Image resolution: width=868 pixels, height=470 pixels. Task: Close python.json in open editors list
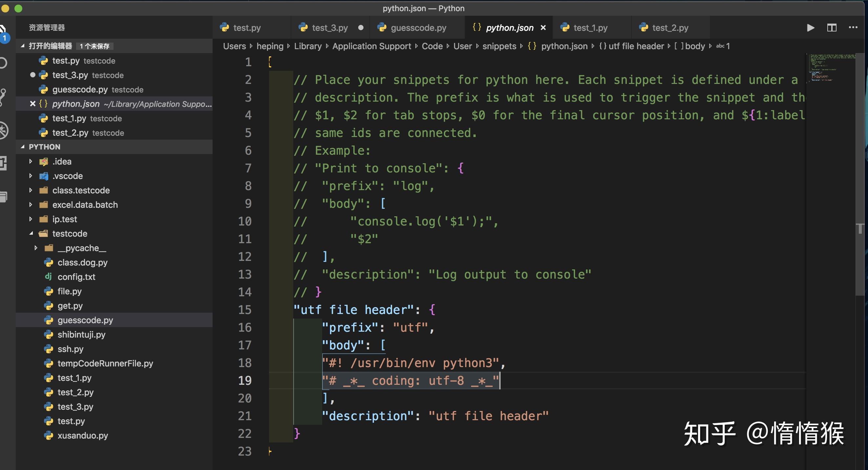(x=33, y=104)
